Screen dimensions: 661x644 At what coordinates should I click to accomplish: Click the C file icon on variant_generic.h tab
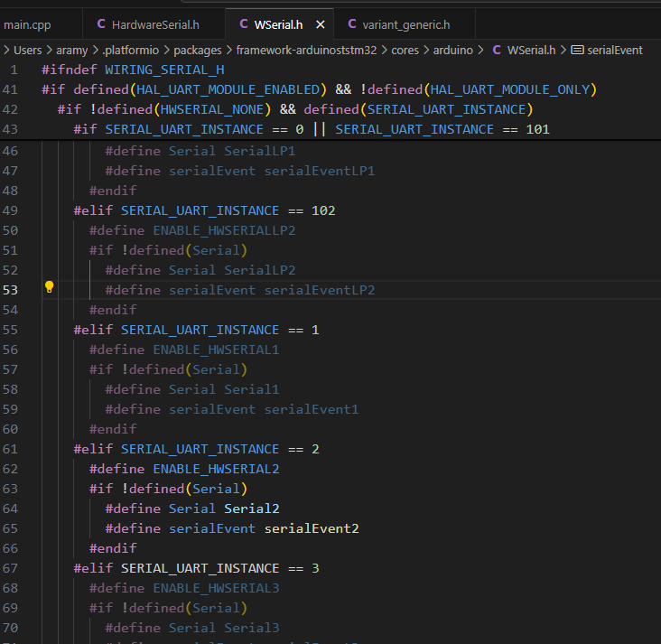pyautogui.click(x=350, y=24)
